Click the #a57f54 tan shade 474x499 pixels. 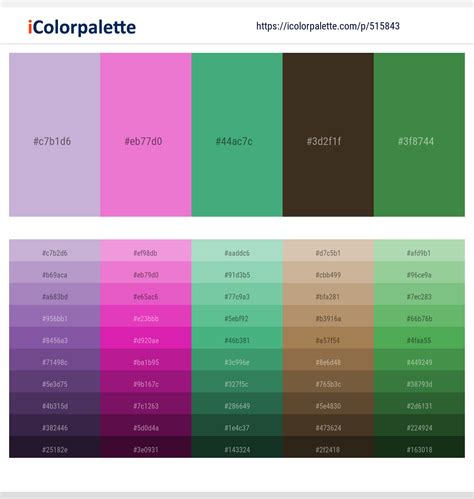328,338
